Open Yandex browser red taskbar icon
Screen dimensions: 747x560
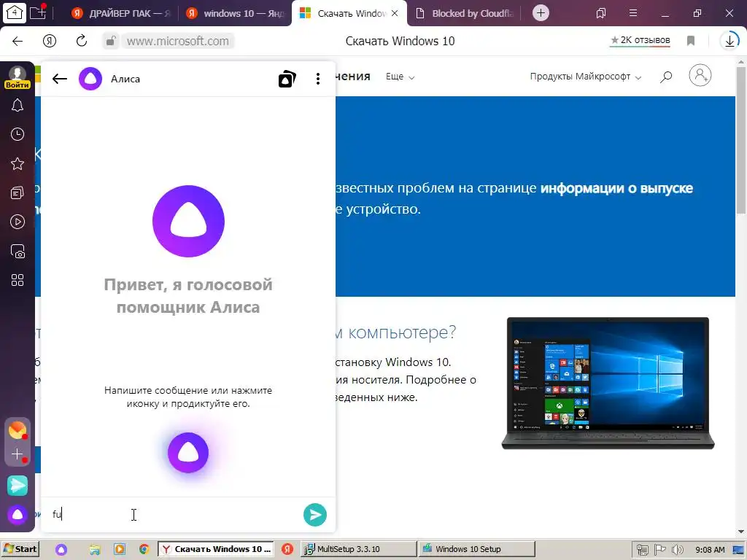[287, 550]
